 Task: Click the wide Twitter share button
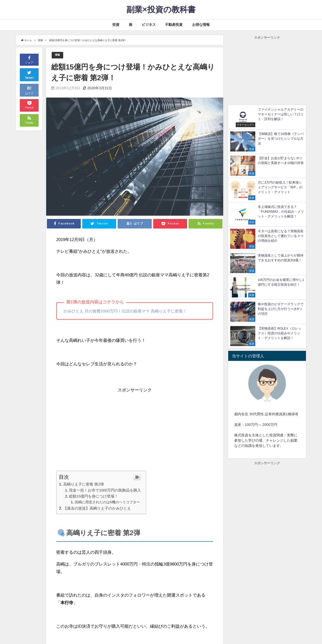point(99,224)
